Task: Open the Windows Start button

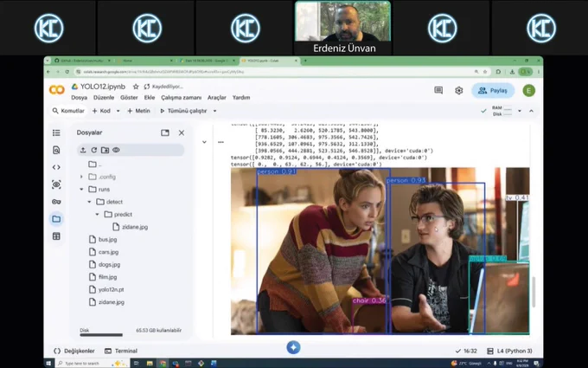Action: (48, 363)
